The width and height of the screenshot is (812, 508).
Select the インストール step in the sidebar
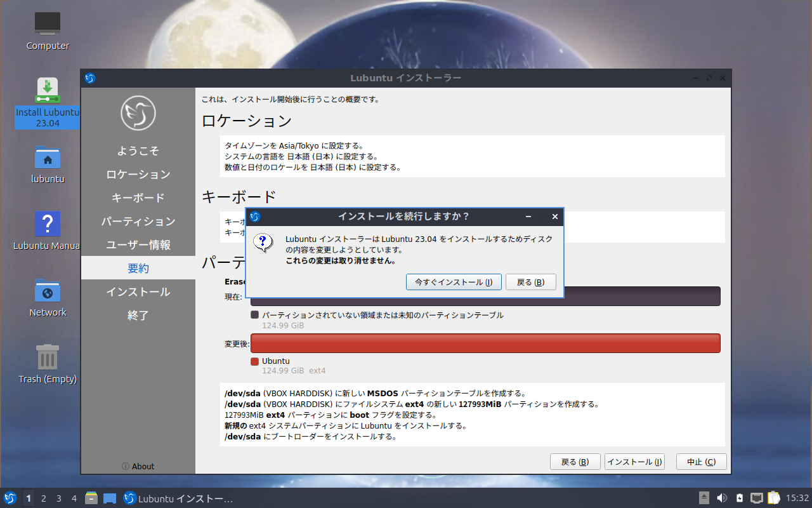pyautogui.click(x=138, y=292)
